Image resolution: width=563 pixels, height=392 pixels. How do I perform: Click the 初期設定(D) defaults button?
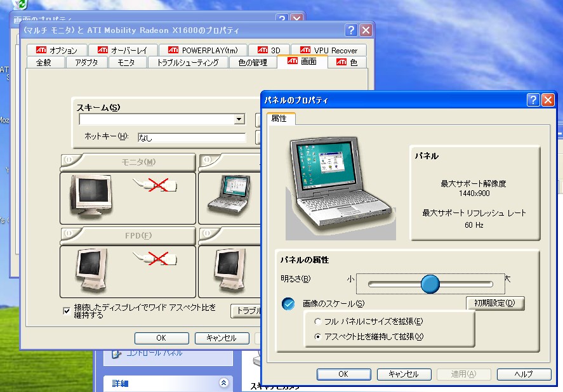[x=495, y=303]
